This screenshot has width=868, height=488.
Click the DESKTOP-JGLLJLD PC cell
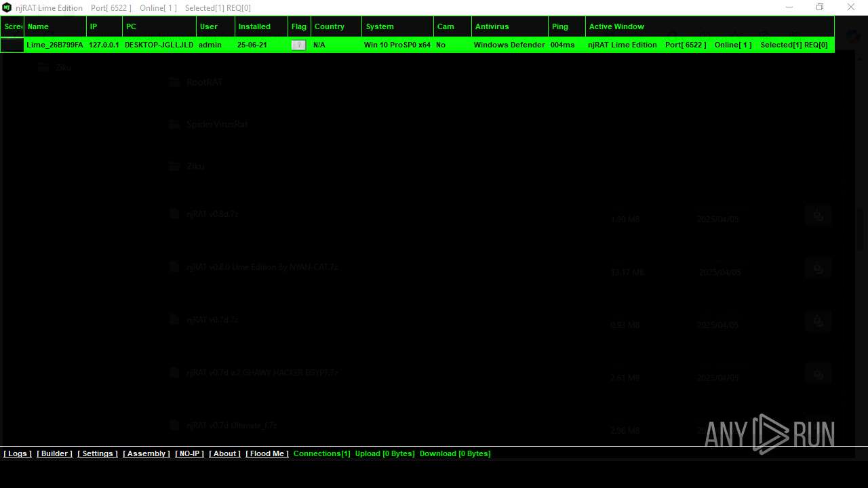click(159, 45)
